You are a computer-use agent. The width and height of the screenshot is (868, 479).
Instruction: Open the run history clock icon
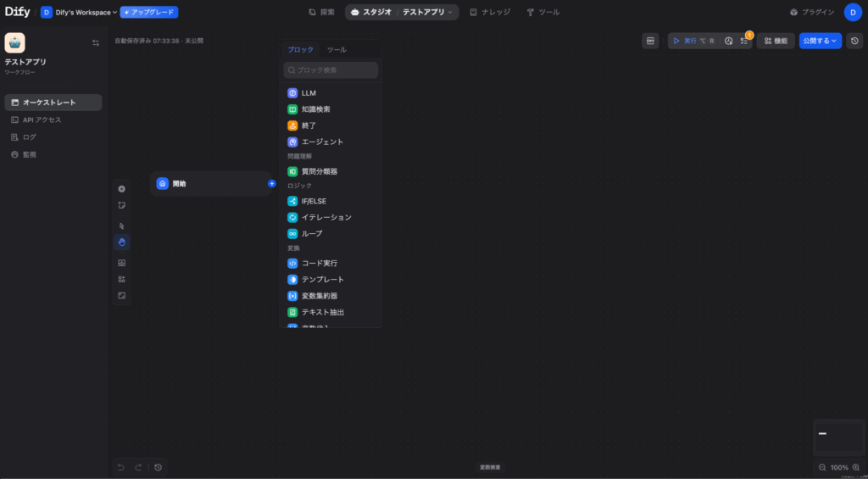pos(728,41)
